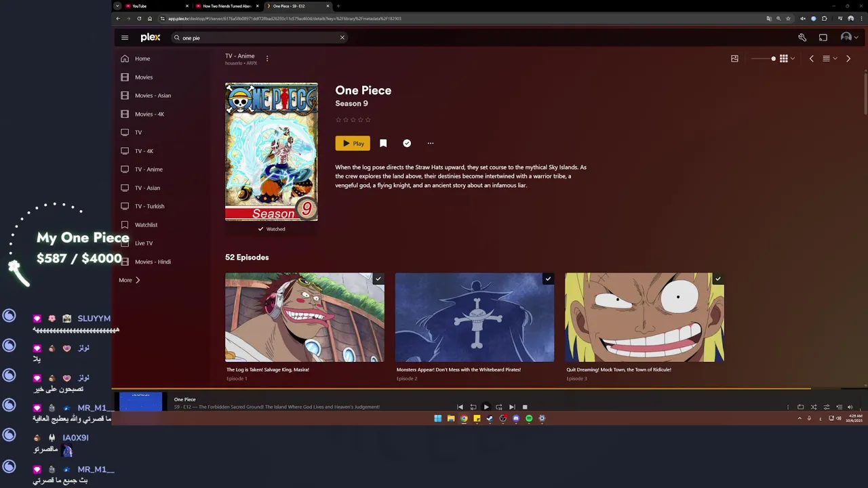Open playback settings sliders icon
868x488 pixels.
pos(827,407)
